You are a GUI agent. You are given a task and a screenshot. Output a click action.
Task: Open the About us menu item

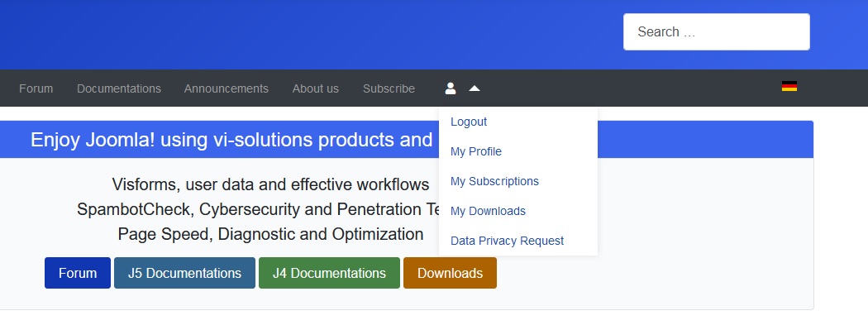coord(316,88)
